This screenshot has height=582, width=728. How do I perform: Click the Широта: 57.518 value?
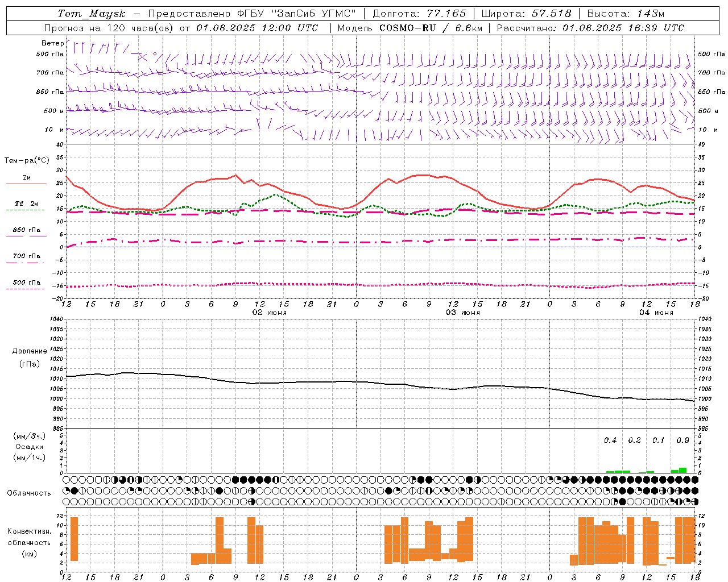coord(526,14)
